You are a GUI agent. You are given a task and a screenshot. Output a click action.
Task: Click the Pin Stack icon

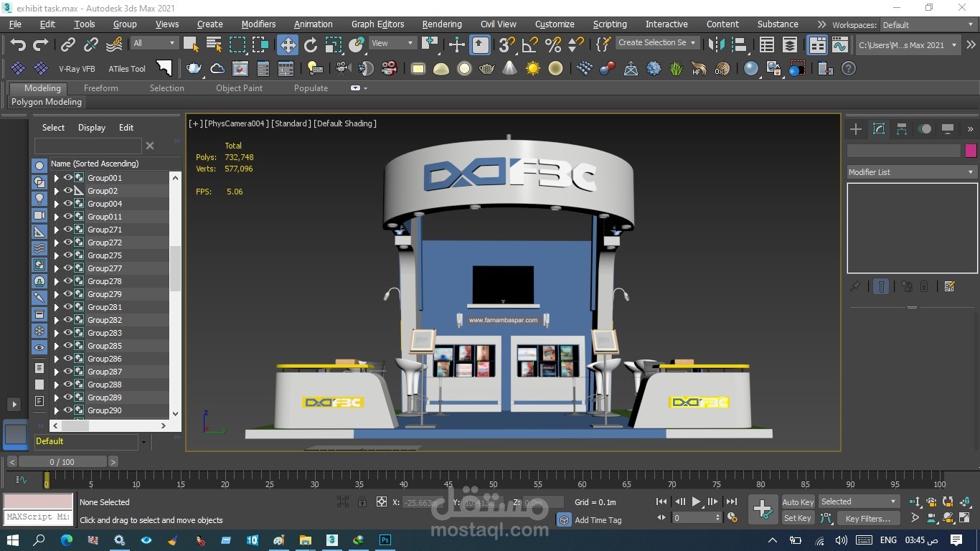click(x=855, y=286)
